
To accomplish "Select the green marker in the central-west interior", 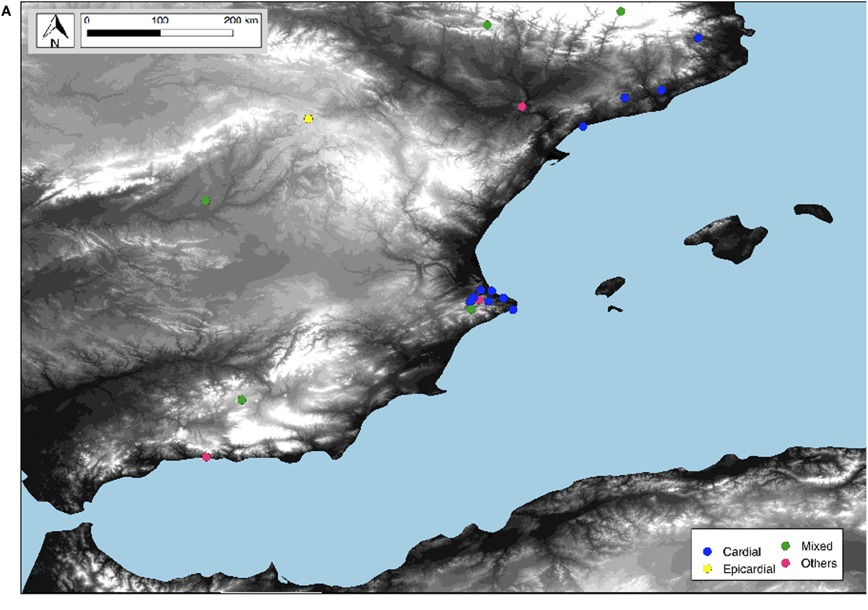I will (x=205, y=201).
